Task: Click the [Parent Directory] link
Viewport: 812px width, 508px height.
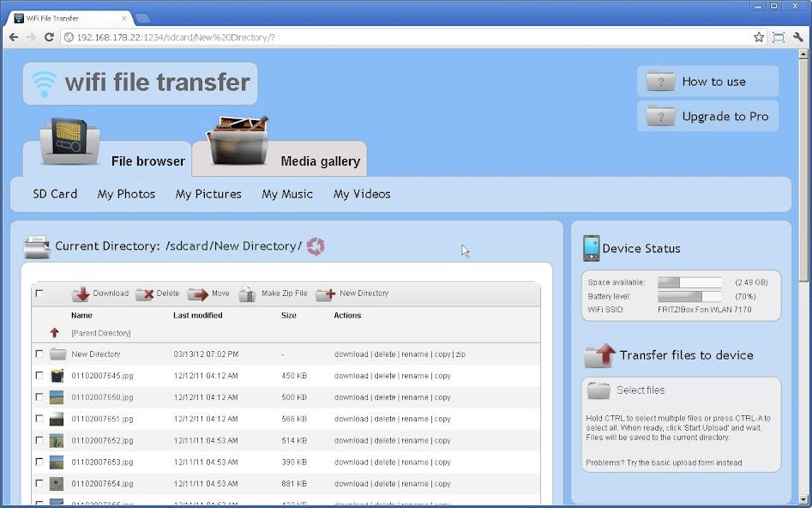Action: coord(101,333)
